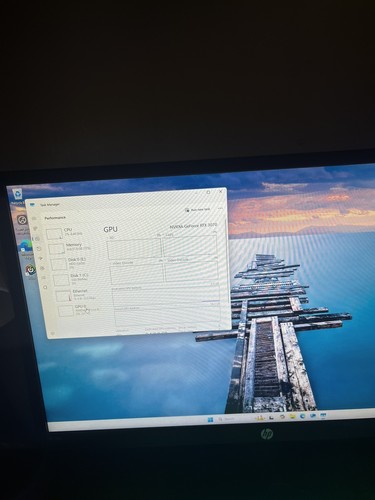Open the App history sidebar icon
The image size is (375, 500).
[39, 248]
